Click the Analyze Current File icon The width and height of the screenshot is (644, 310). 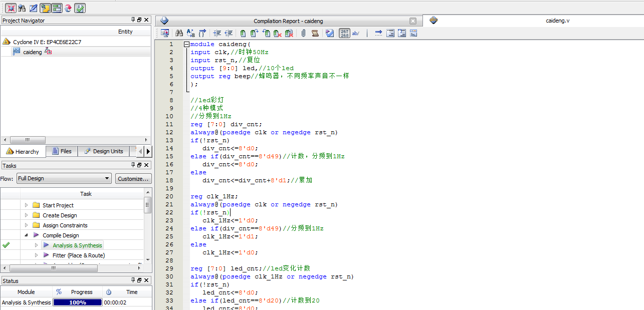tap(329, 34)
